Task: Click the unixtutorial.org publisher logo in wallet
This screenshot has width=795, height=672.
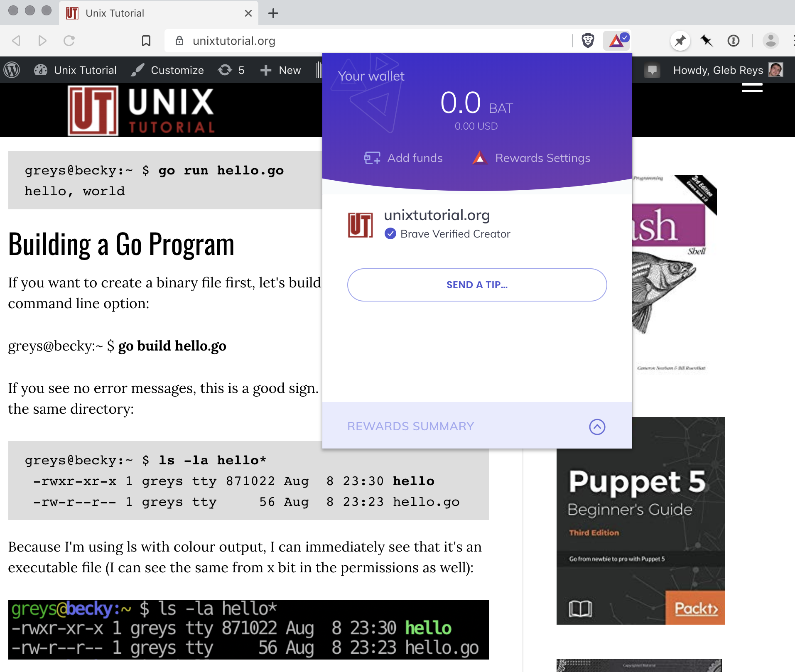Action: 361,225
